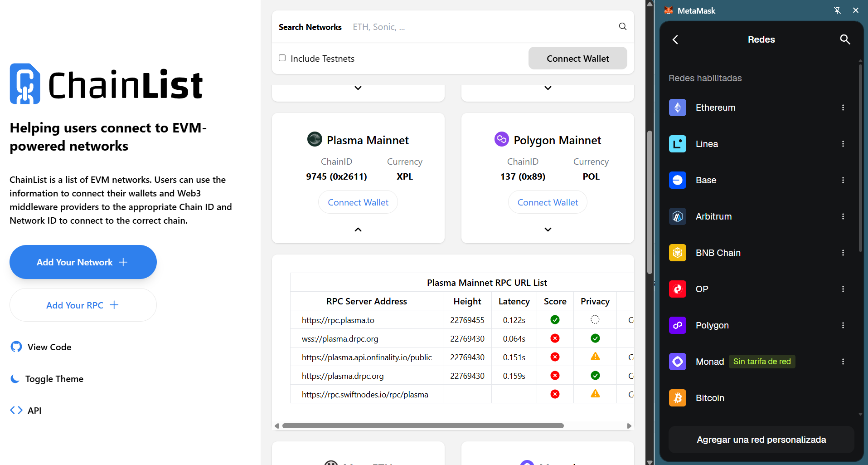Viewport: 868px width, 465px height.
Task: Click the Search Networks input field
Action: (x=483, y=27)
